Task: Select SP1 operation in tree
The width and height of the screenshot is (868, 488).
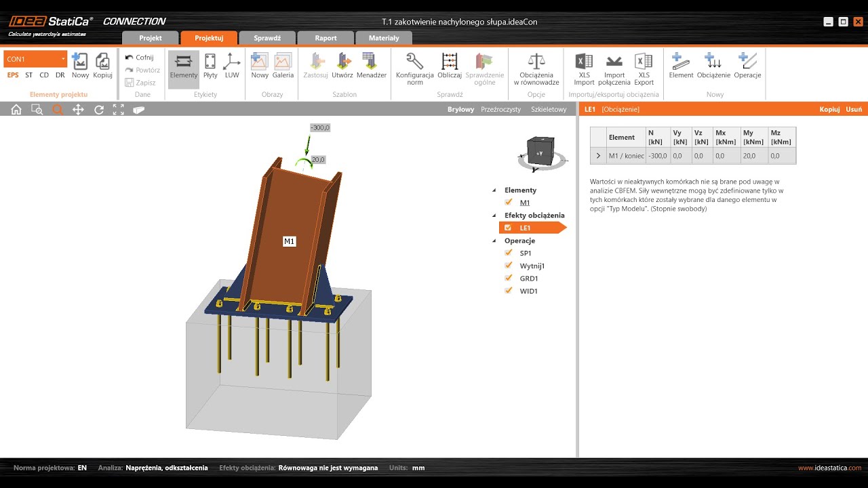Action: tap(526, 253)
